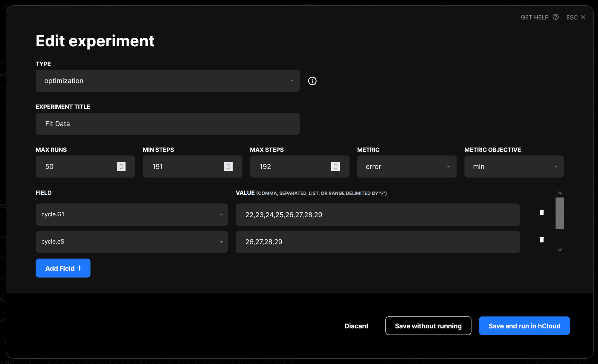
Task: Open the Type optimization dropdown
Action: [167, 81]
